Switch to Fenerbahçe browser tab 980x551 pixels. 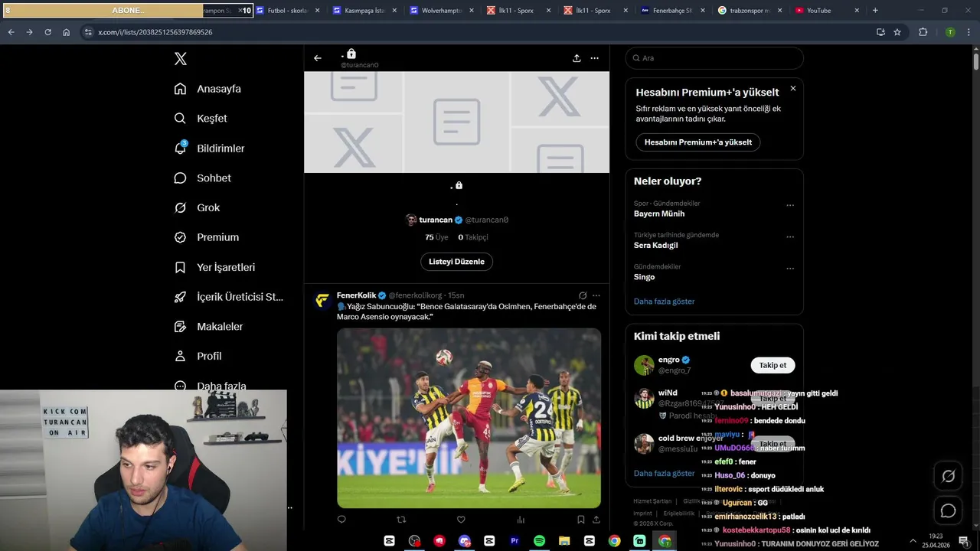[x=672, y=11]
